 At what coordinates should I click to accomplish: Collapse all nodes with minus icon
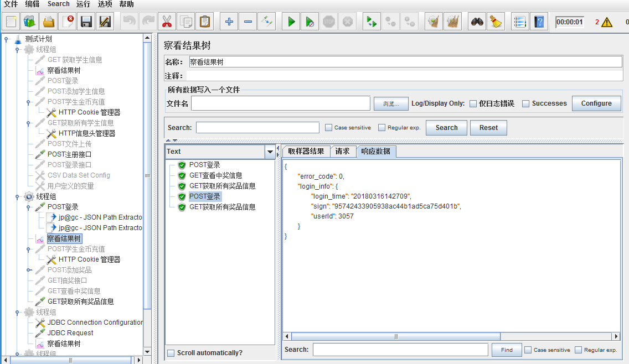(x=248, y=22)
